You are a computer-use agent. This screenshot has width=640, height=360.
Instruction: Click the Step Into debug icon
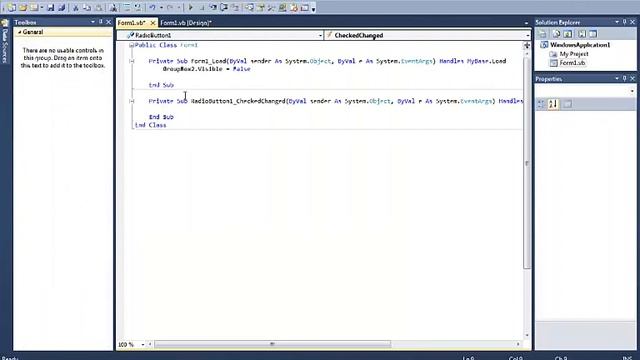[x=213, y=8]
